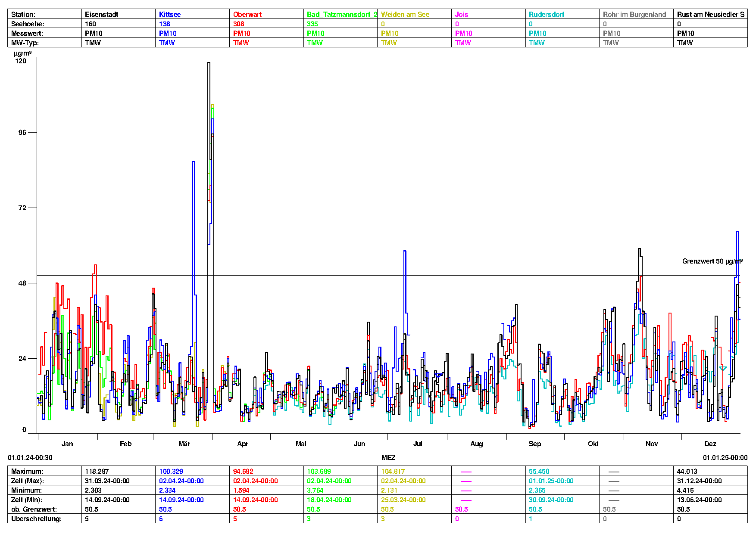Screen dimensions: 756x534
Task: Click Bad Tatzmannsdorf maximum 103.699
Action: (319, 471)
